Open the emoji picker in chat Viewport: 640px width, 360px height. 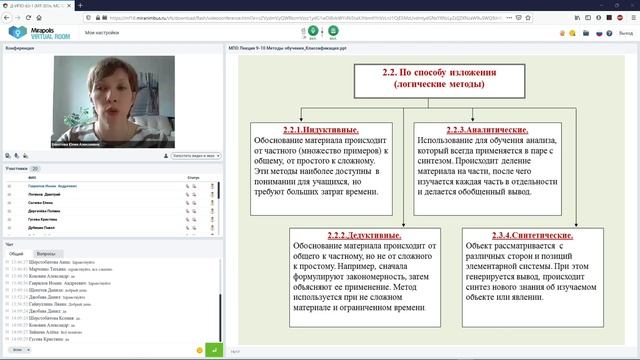[x=200, y=350]
